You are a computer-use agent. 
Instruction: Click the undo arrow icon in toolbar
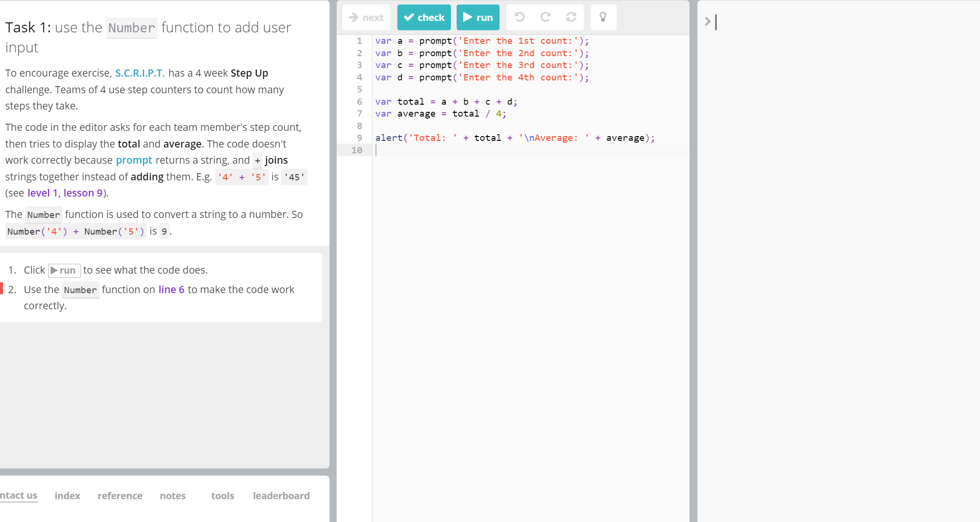point(520,18)
